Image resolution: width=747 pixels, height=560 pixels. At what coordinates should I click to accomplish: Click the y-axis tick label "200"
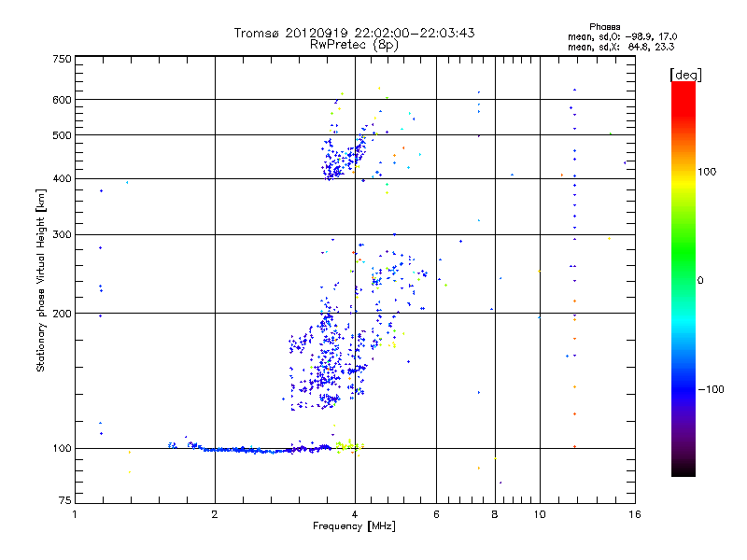click(x=62, y=314)
